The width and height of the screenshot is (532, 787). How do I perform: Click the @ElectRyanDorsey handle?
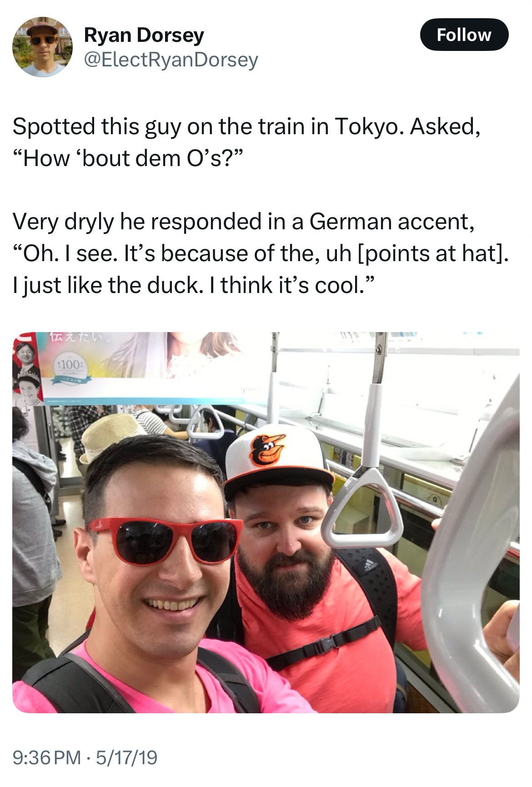pyautogui.click(x=171, y=59)
